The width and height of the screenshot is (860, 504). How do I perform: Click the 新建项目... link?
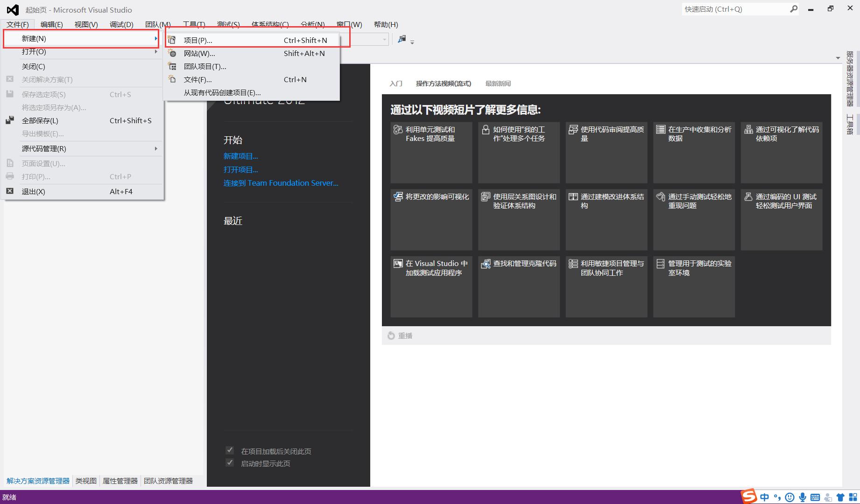pyautogui.click(x=240, y=156)
